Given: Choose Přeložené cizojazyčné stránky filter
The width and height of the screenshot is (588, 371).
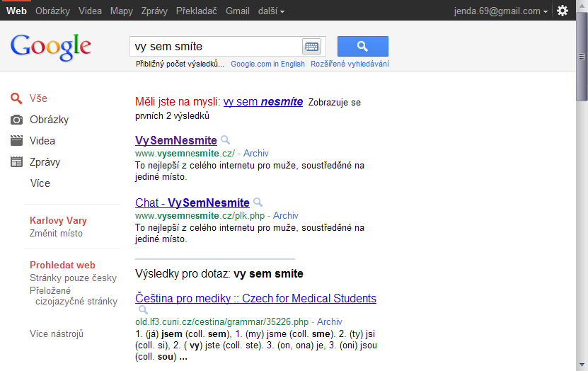Looking at the screenshot, I should pyautogui.click(x=74, y=296).
